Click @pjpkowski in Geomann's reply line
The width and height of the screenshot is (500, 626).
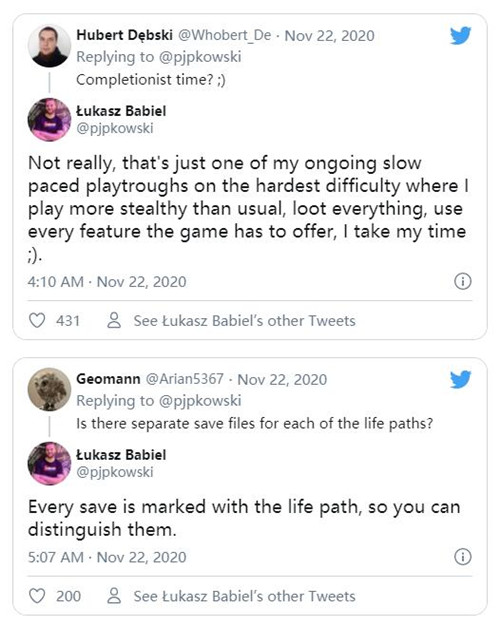pos(200,401)
